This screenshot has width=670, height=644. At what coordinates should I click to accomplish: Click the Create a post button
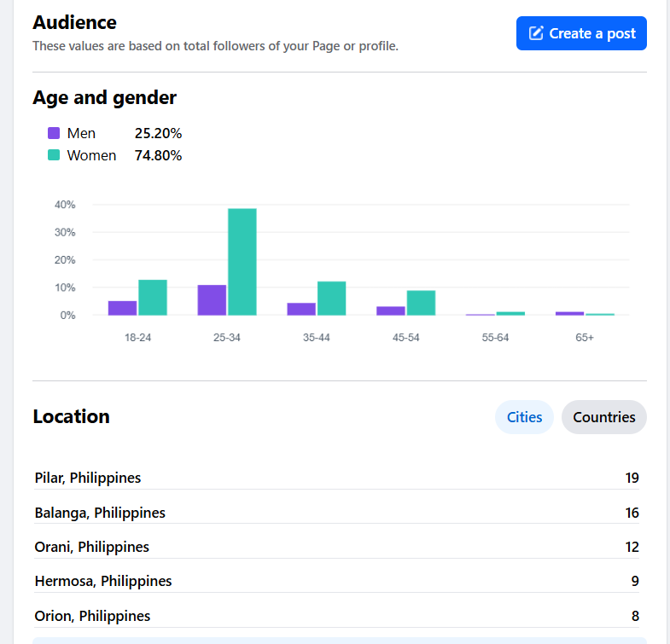pyautogui.click(x=581, y=33)
